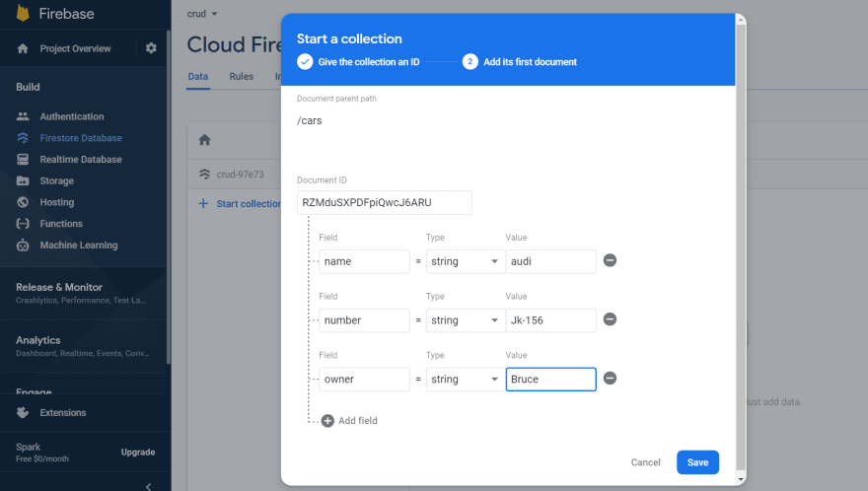
Task: Open Functions in the sidebar
Action: 61,224
